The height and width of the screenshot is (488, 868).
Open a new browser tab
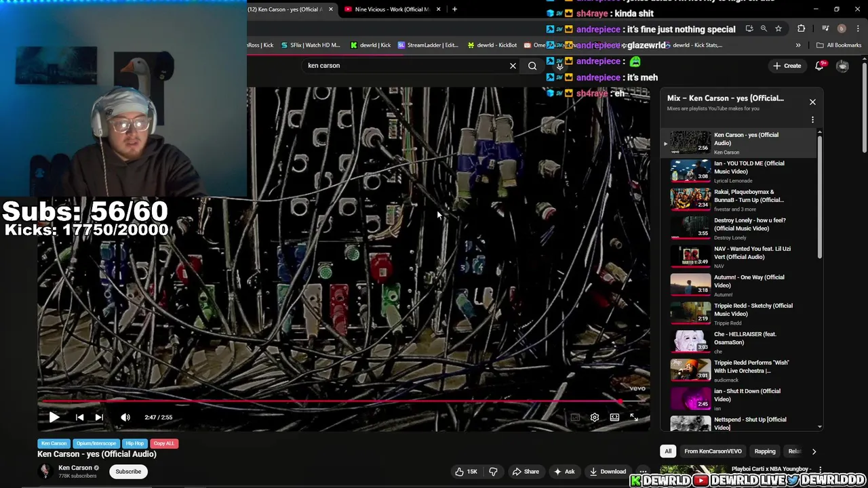point(454,9)
